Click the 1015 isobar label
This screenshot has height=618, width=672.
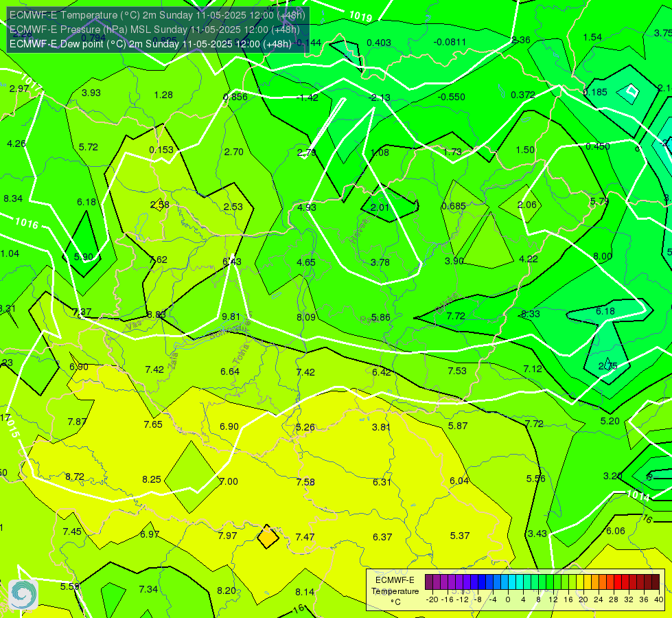pyautogui.click(x=13, y=426)
